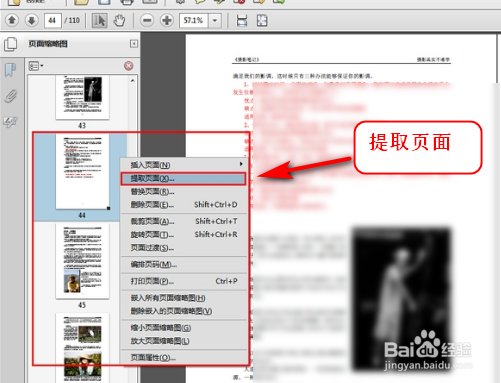Choose 编排页码(M) from context menu
This screenshot has height=383, width=501.
[x=184, y=265]
